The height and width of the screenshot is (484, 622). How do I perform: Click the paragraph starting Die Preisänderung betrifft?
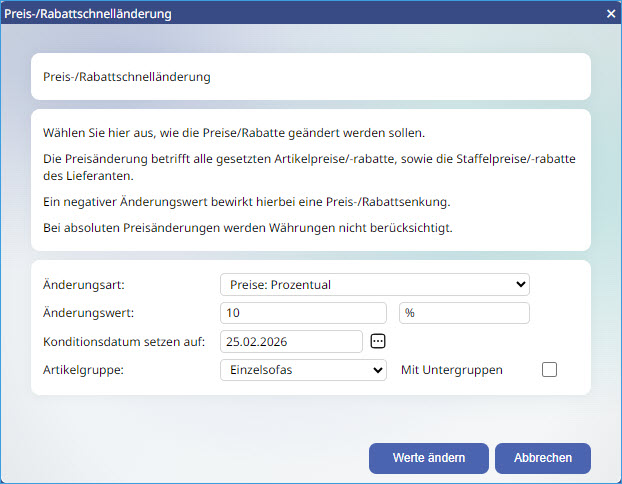[x=309, y=167]
